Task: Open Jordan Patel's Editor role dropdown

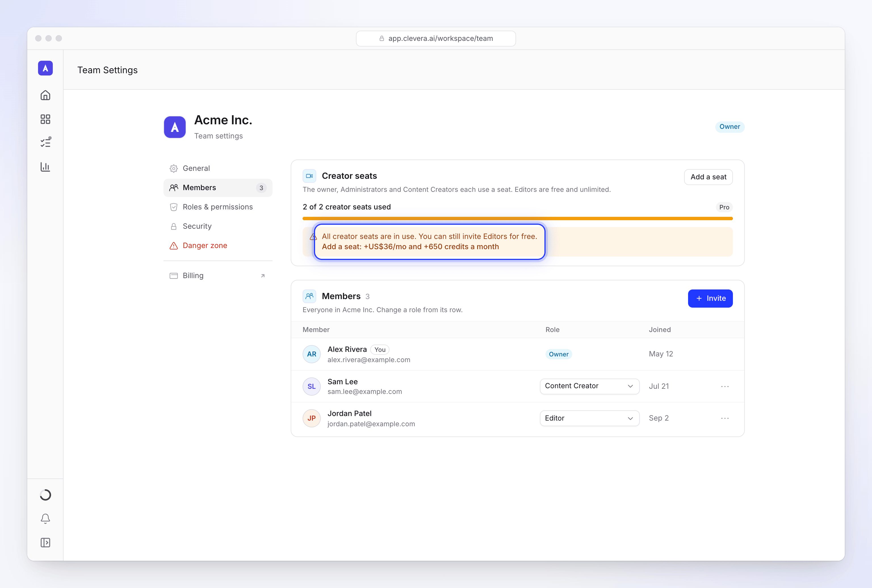Action: 590,418
